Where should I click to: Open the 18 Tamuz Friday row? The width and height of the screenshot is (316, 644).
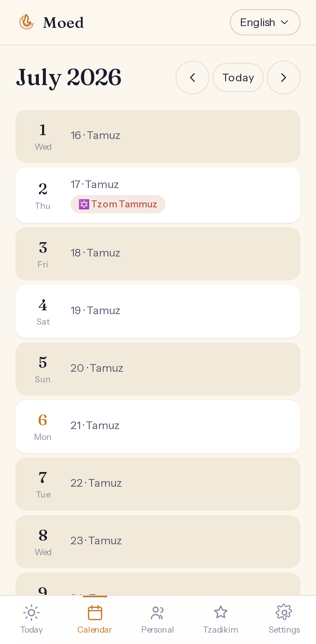[x=158, y=254]
